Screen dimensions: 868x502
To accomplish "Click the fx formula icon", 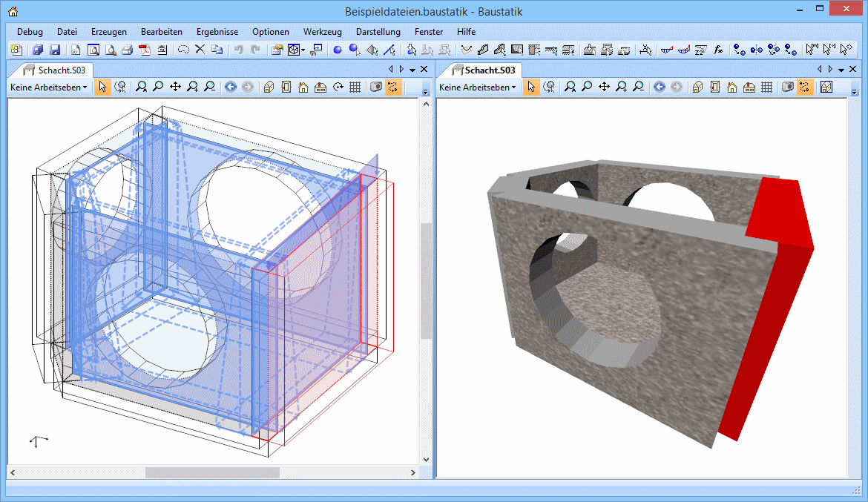I will [718, 50].
